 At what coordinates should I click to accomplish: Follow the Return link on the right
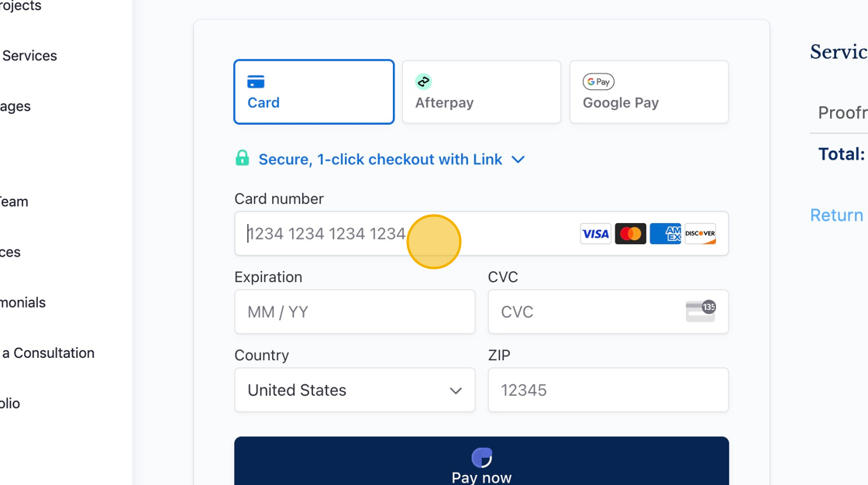click(x=836, y=215)
